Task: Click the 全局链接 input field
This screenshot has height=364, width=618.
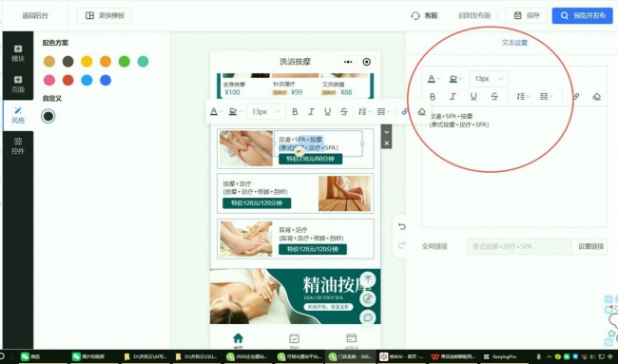Action: (519, 246)
